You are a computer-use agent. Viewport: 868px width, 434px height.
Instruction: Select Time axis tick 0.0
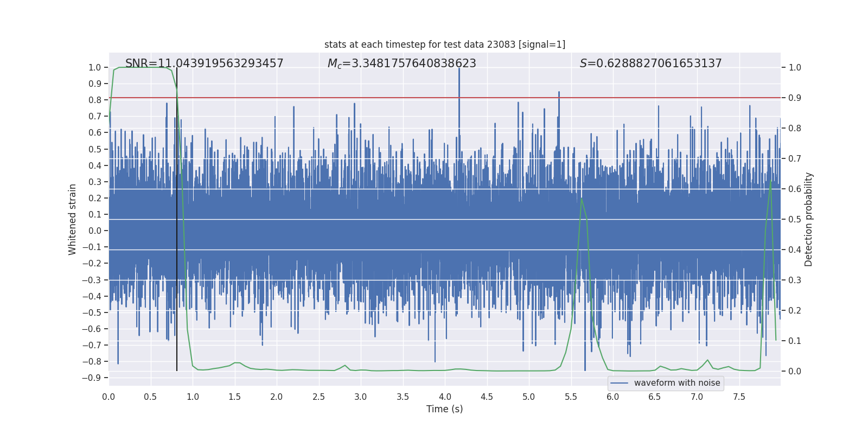point(108,397)
